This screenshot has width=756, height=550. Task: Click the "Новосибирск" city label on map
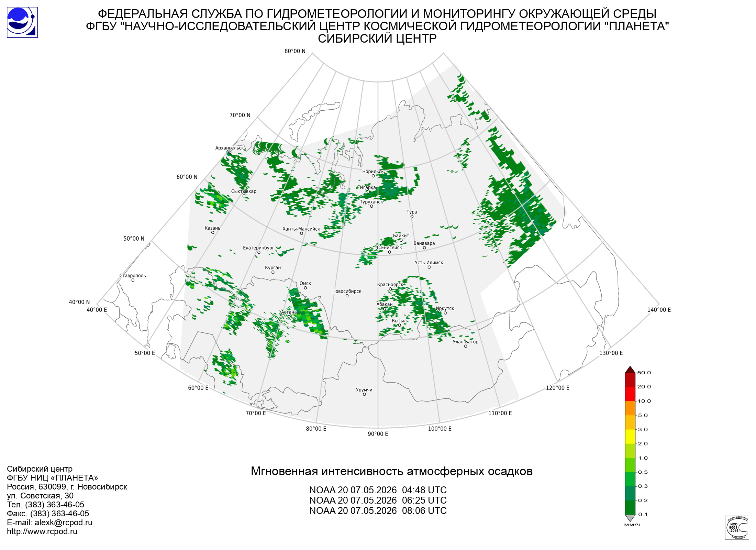[347, 291]
